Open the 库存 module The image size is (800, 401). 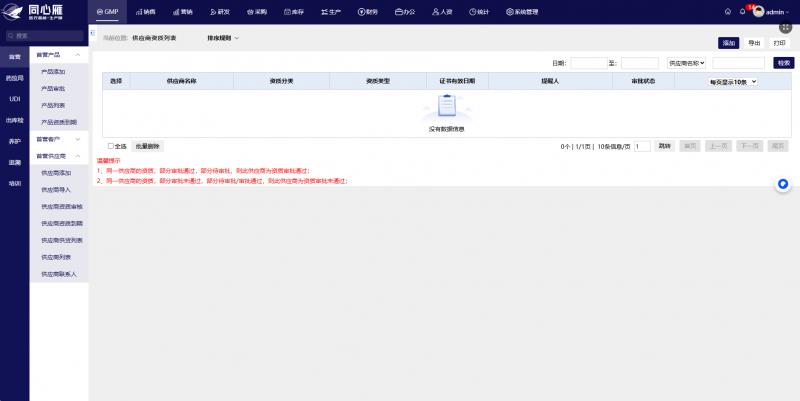[294, 12]
